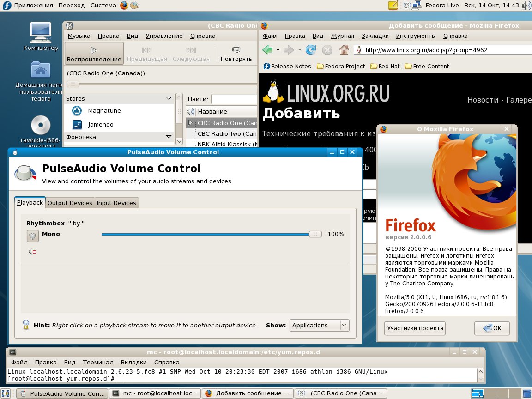Screen dimensions: 532x399
Task: Open the Компьютер desktop icon
Action: [x=41, y=36]
